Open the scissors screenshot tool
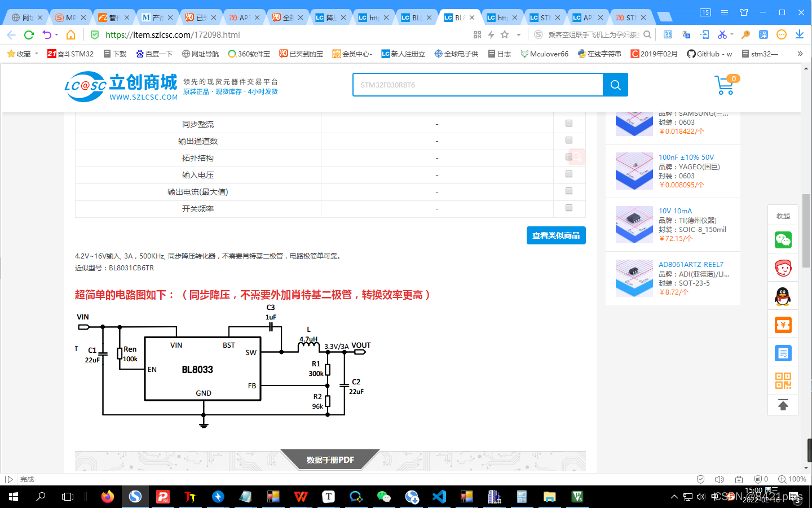This screenshot has height=508, width=812. 722,35
